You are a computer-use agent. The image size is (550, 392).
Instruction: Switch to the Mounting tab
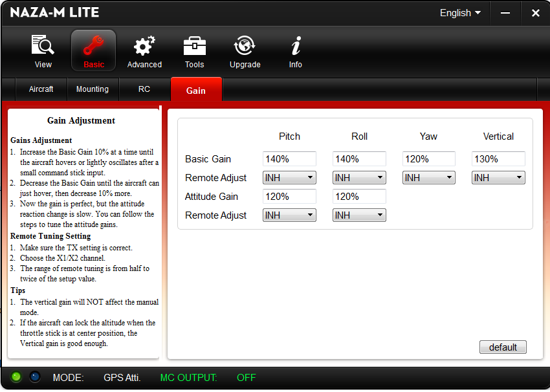click(93, 89)
